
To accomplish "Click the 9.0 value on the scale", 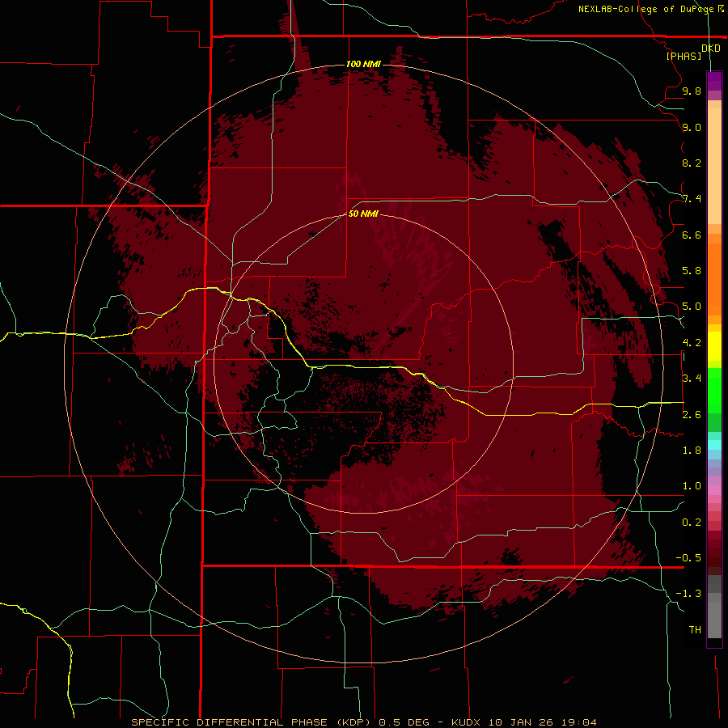I will click(x=692, y=127).
